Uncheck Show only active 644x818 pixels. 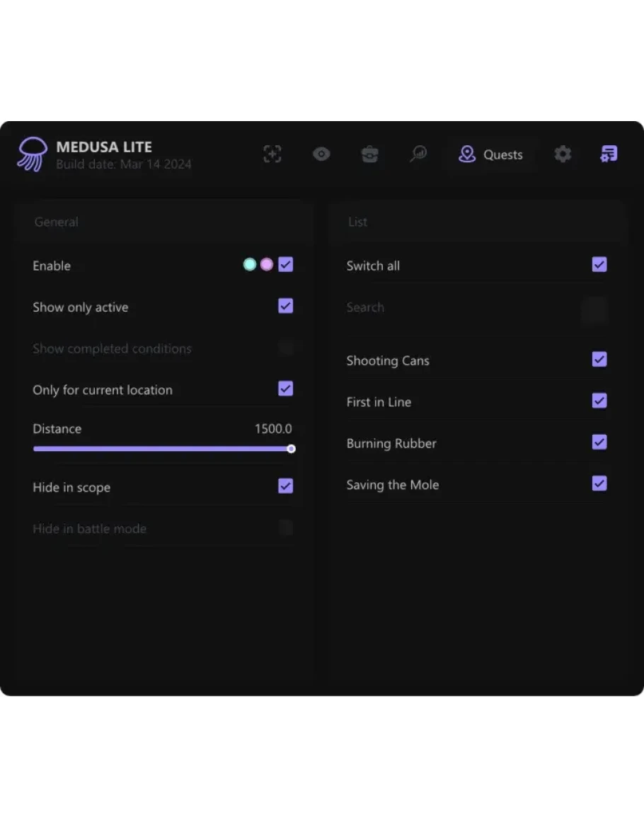click(285, 306)
